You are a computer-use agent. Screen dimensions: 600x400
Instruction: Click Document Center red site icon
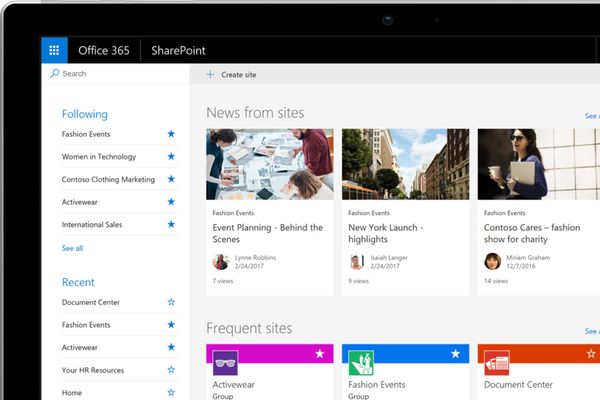(x=497, y=363)
